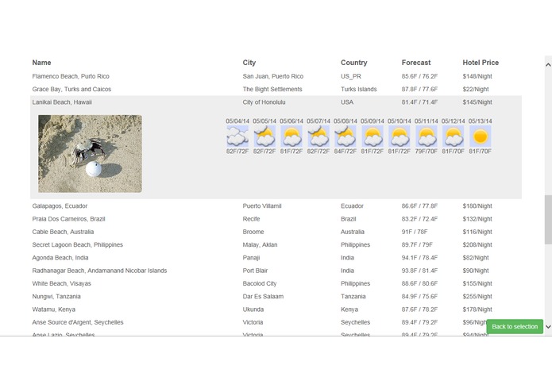
Task: Collapse the Lanikai Beach, Hawaii row
Action: pyautogui.click(x=276, y=102)
